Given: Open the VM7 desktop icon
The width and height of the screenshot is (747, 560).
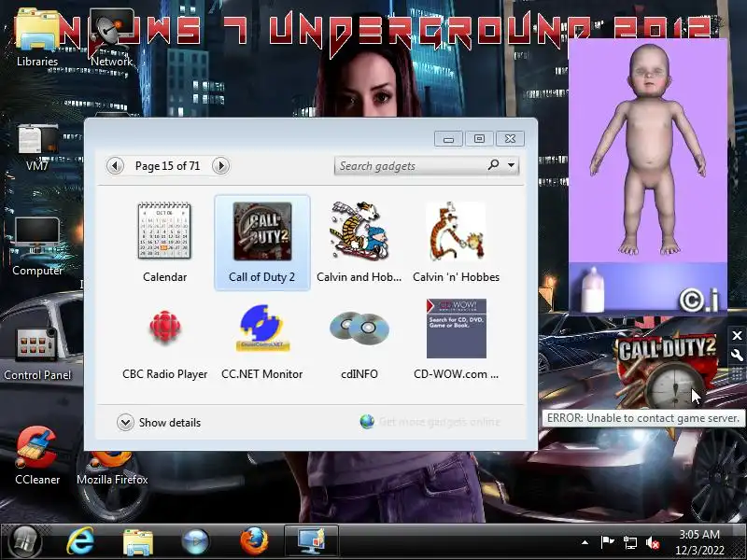Looking at the screenshot, I should tap(37, 147).
